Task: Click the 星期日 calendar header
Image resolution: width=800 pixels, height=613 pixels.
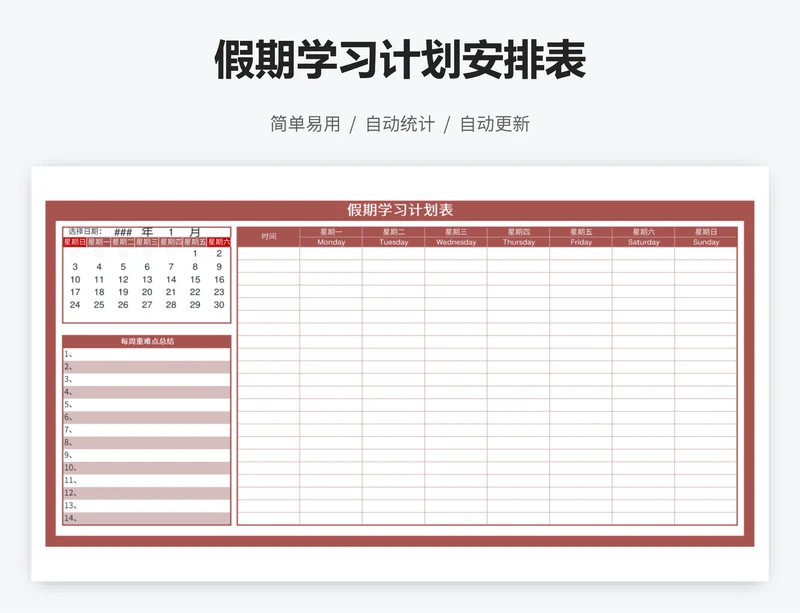Action: point(74,242)
